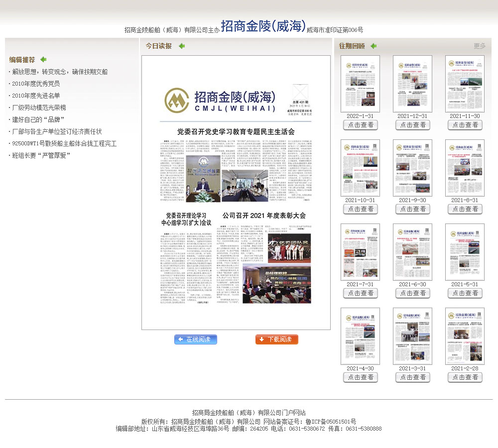The image size is (498, 448).
Task: Open the 2021-4-30 issue thumbnail
Action: point(360,336)
